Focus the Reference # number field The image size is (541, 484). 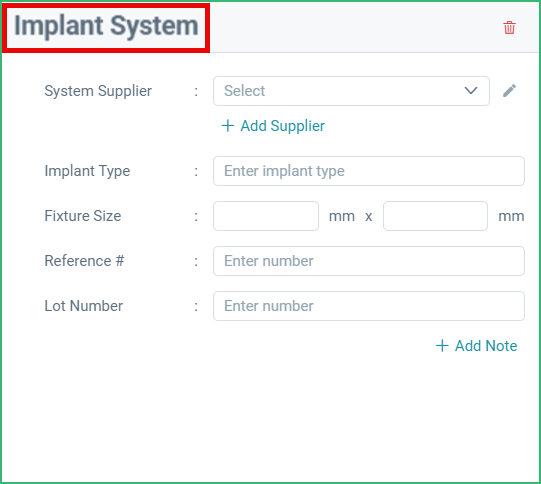[369, 261]
